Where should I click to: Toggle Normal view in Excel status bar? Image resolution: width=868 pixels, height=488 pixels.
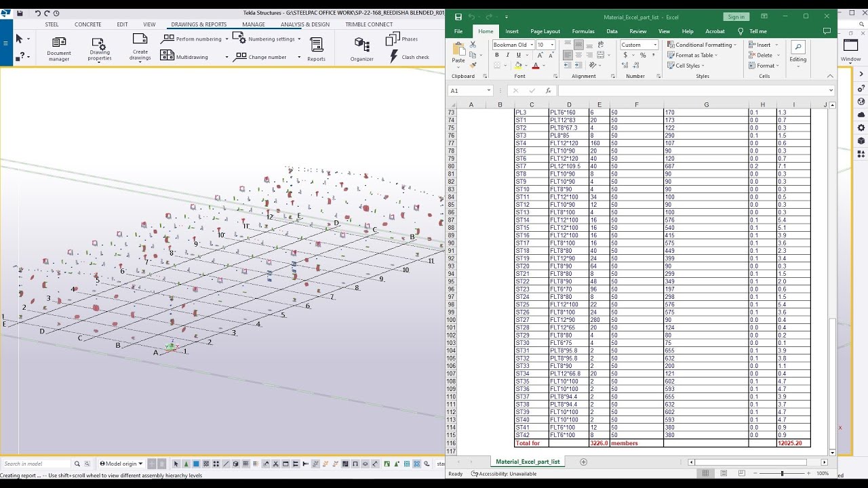coord(705,473)
